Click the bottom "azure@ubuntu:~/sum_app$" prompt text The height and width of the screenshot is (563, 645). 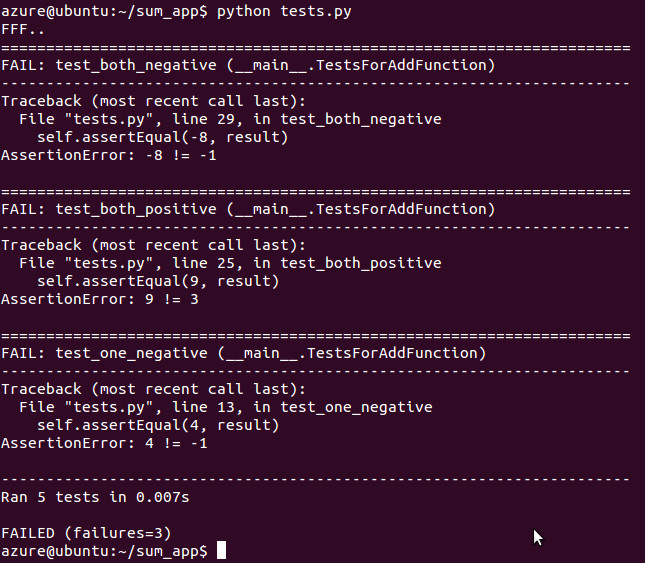104,551
